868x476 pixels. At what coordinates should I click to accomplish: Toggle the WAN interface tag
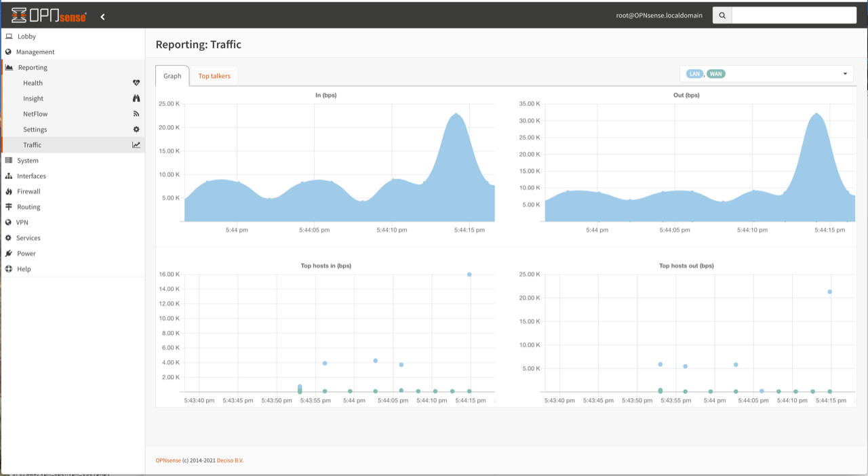[716, 74]
